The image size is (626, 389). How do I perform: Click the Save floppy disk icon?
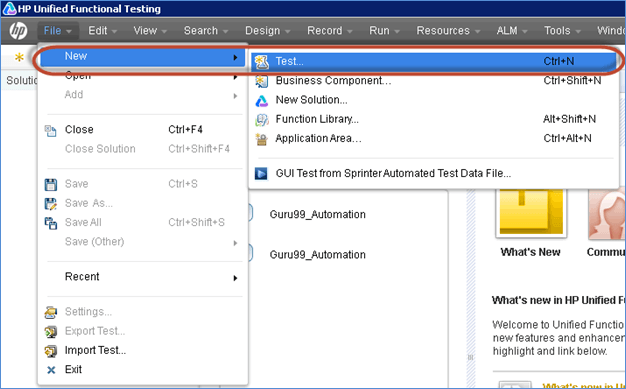pos(51,185)
